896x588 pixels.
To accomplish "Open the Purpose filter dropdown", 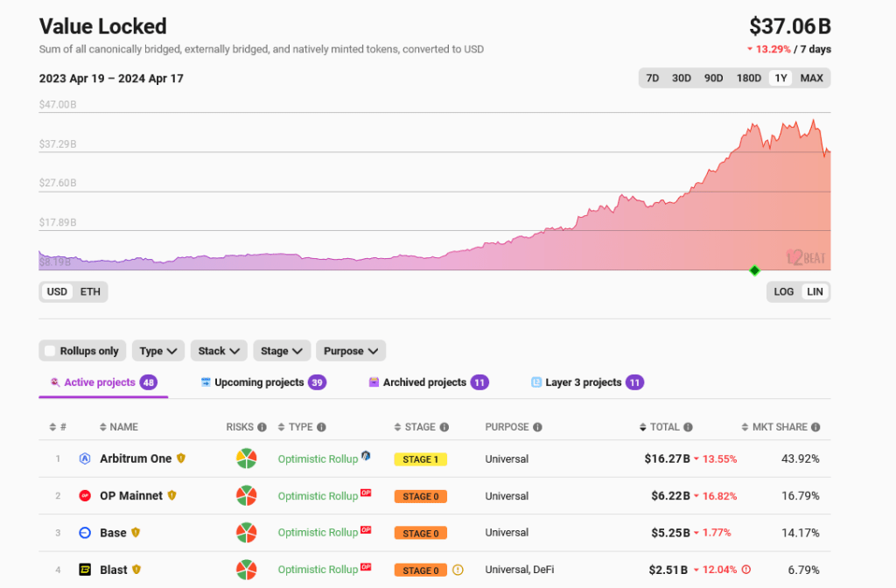I will (350, 351).
